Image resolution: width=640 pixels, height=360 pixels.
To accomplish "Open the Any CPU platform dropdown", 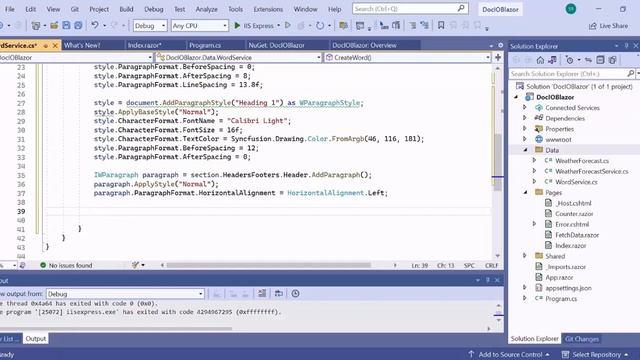I will point(199,26).
